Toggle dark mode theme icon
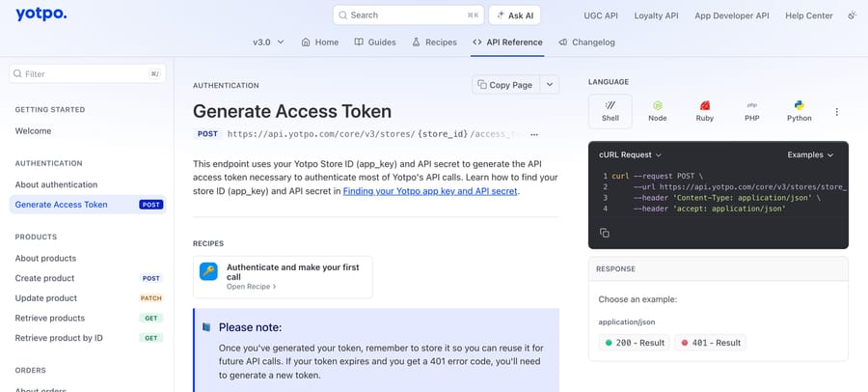The image size is (868, 392). [852, 15]
